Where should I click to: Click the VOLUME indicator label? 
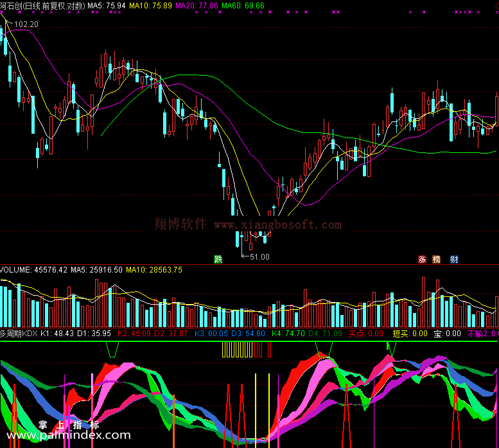(34, 270)
